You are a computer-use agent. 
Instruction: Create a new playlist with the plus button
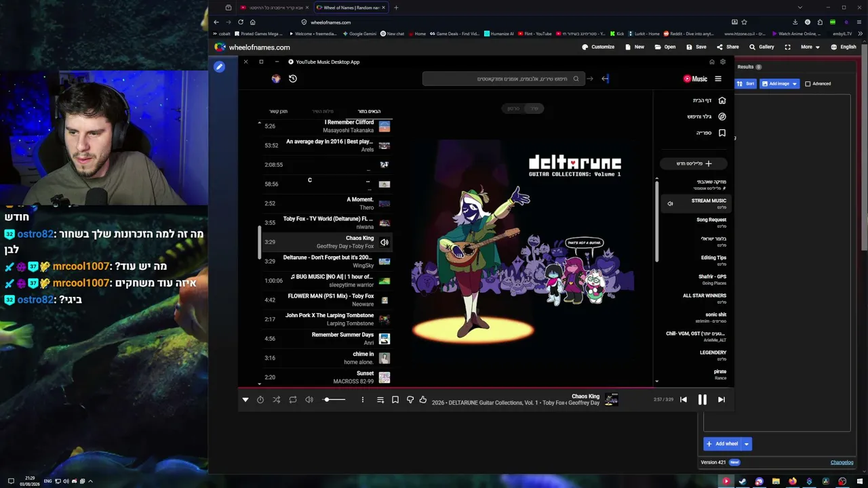tap(694, 163)
